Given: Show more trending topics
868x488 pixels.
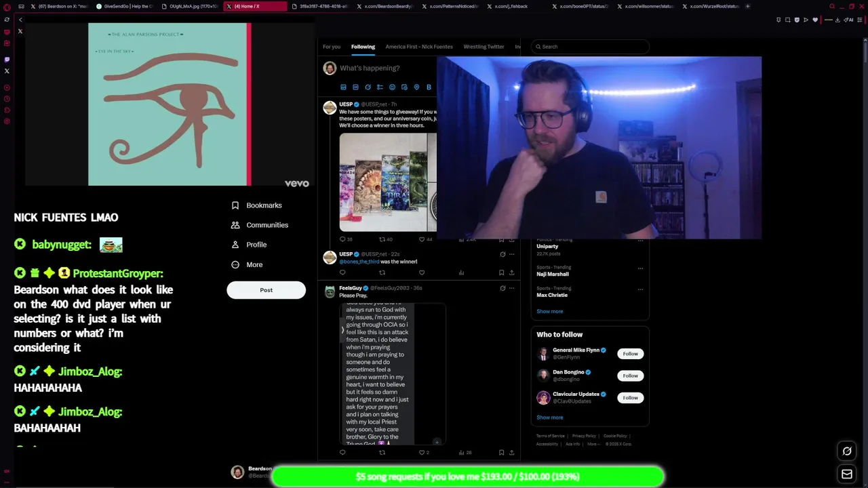Looking at the screenshot, I should [550, 312].
